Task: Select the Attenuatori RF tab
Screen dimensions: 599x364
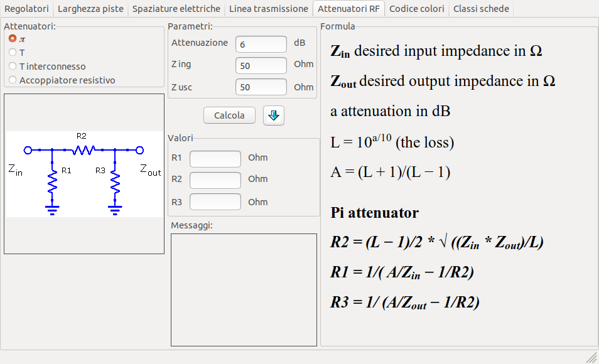Action: (348, 9)
